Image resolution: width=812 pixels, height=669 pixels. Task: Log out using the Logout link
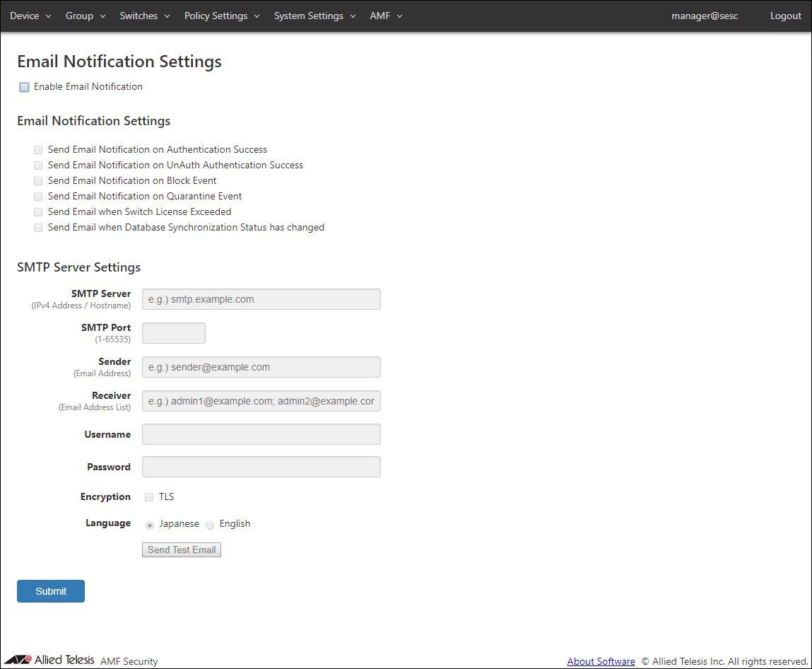click(x=785, y=16)
